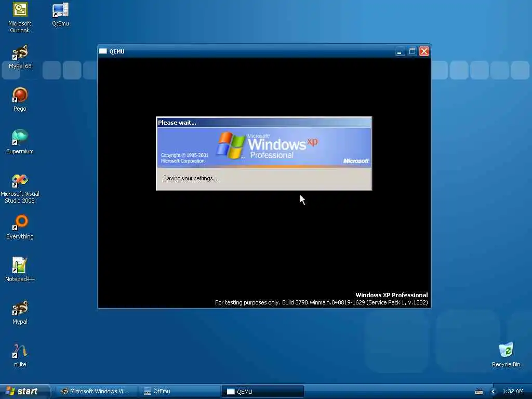
Task: Select Microsoft Visual Studio 2008 desktop icon
Action: [x=20, y=188]
